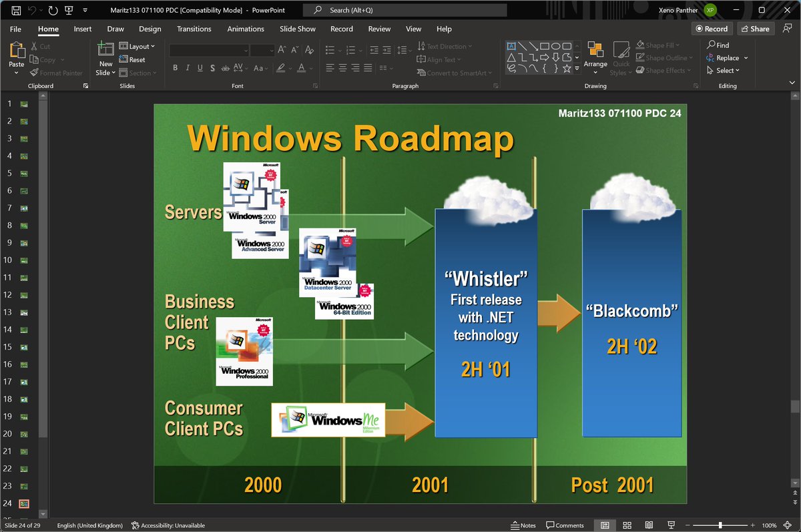Click the Find magnifier button

point(718,45)
